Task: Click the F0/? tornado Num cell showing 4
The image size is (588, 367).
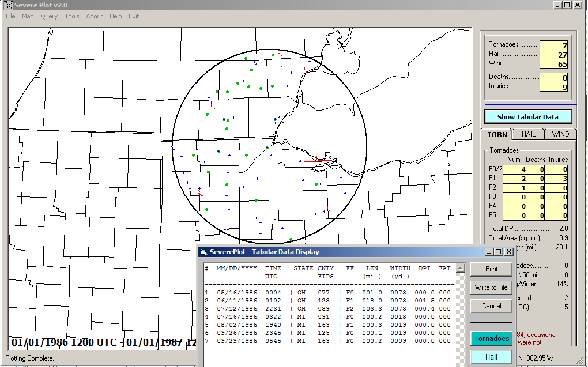Action: tap(514, 170)
